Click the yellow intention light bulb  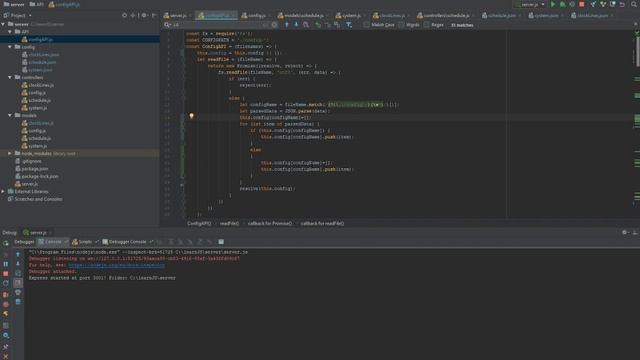click(x=191, y=116)
